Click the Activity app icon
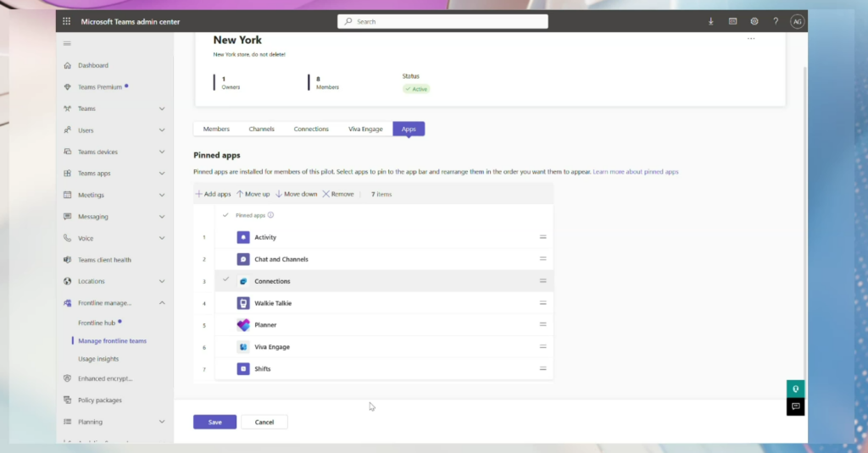Screen dimensions: 868x453 (243, 237)
